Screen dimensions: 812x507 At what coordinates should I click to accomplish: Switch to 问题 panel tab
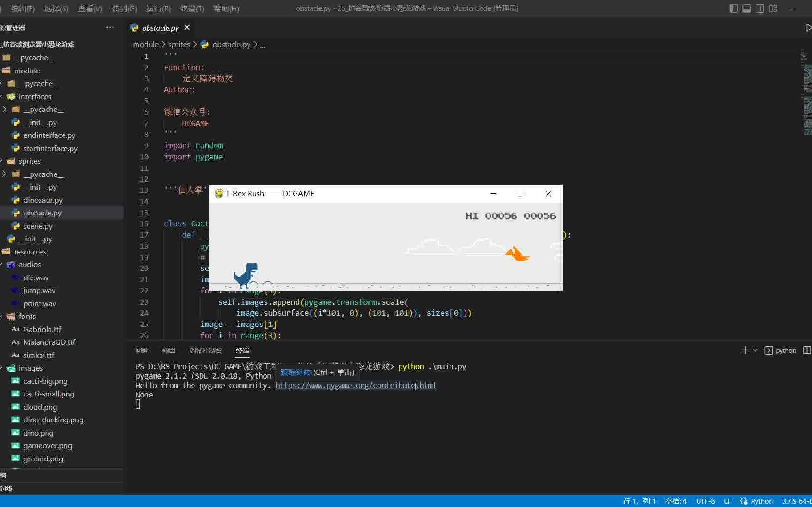142,350
